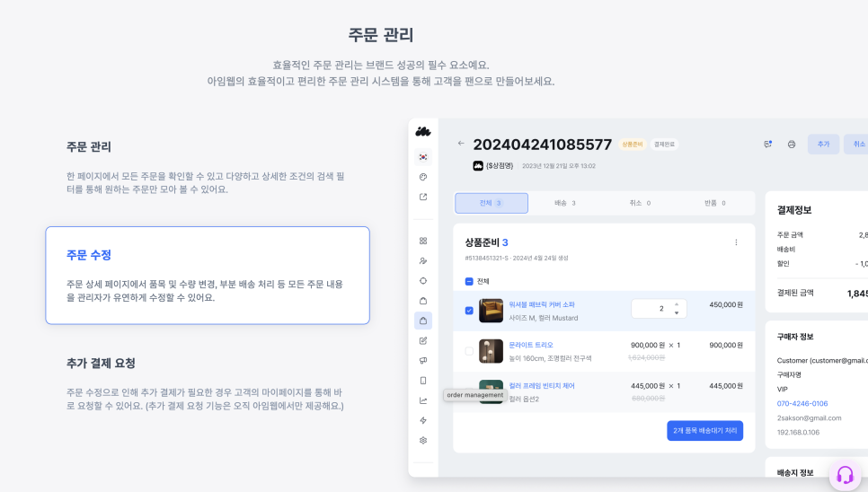Select the 추가 결제 요청 feature section
The image size is (868, 492).
[x=207, y=383]
